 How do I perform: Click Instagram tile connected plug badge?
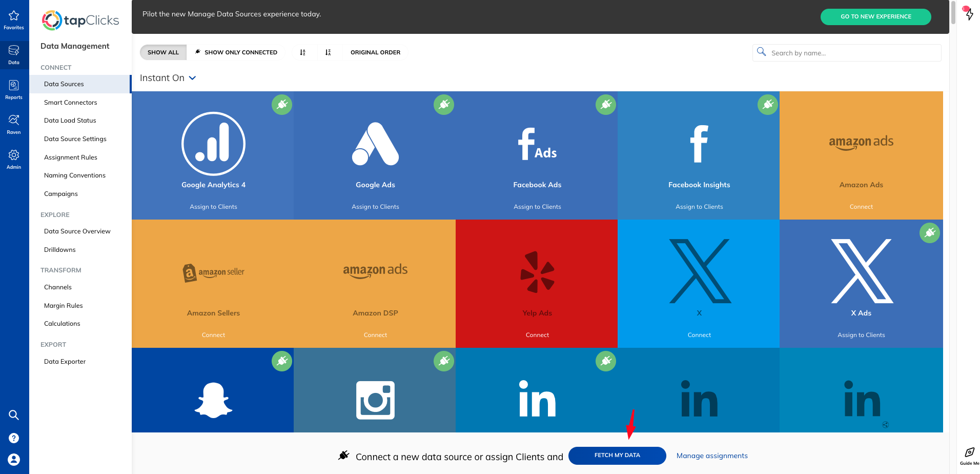click(x=444, y=361)
